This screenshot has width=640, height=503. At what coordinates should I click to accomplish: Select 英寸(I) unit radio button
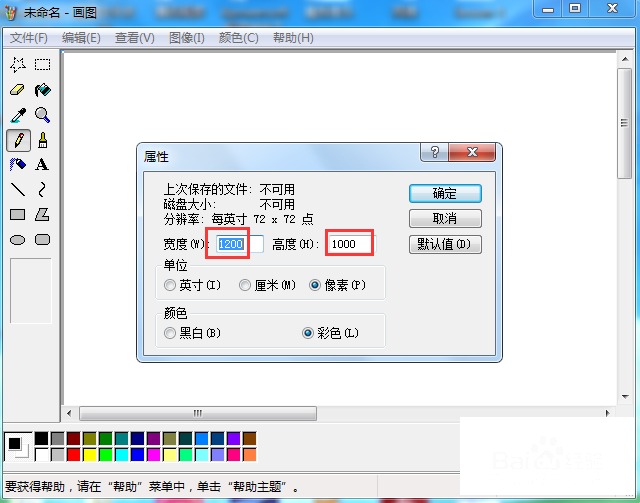pos(169,285)
